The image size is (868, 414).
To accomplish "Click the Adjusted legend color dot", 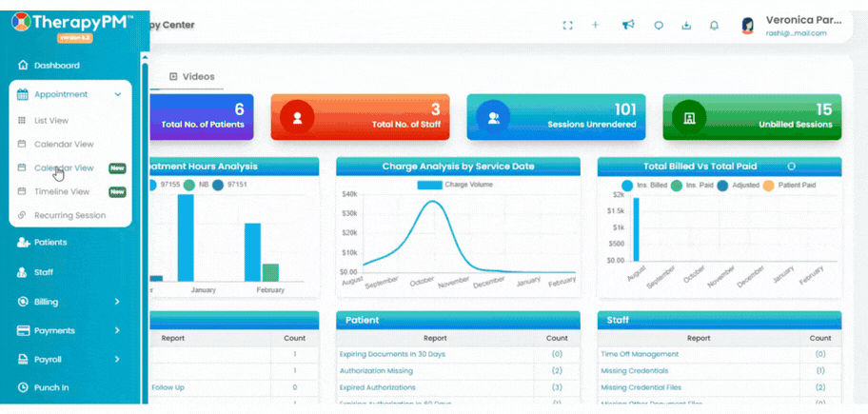I will (x=722, y=186).
